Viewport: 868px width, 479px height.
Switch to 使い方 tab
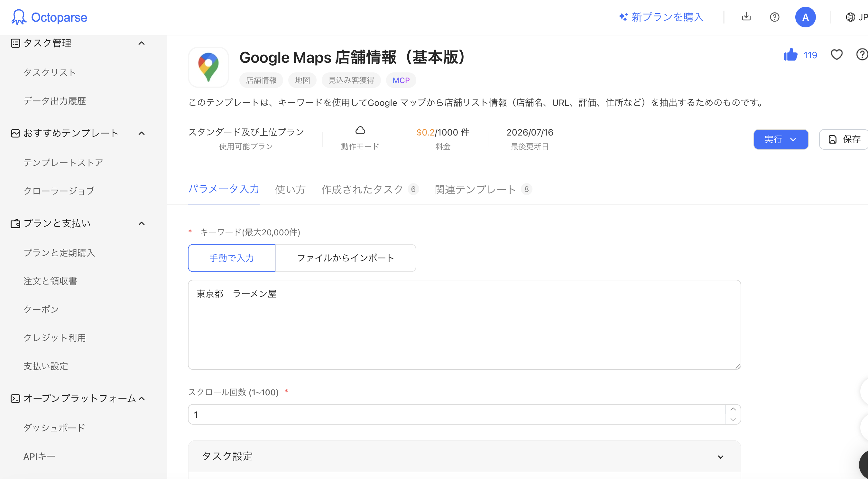pos(290,189)
